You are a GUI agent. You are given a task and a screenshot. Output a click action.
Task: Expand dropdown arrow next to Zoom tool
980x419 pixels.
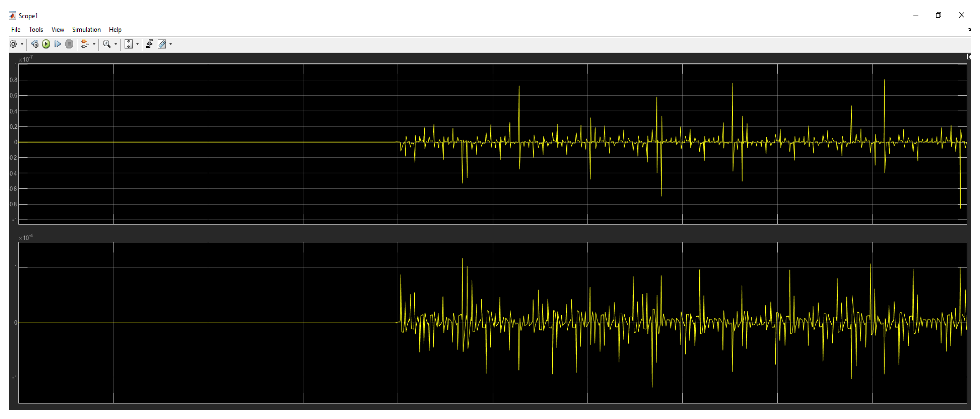click(x=116, y=45)
